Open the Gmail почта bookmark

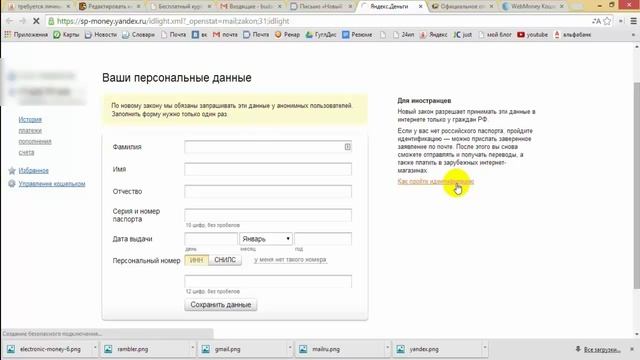pos(225,35)
